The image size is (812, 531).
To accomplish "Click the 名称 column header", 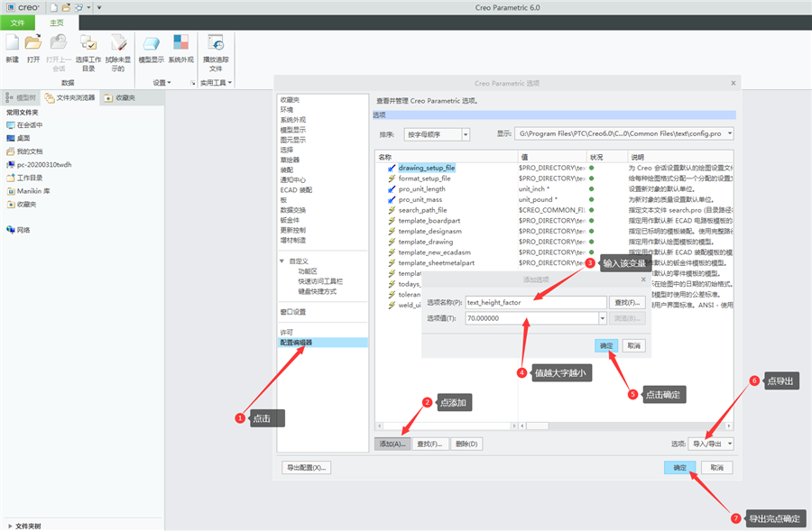I will [x=447, y=157].
